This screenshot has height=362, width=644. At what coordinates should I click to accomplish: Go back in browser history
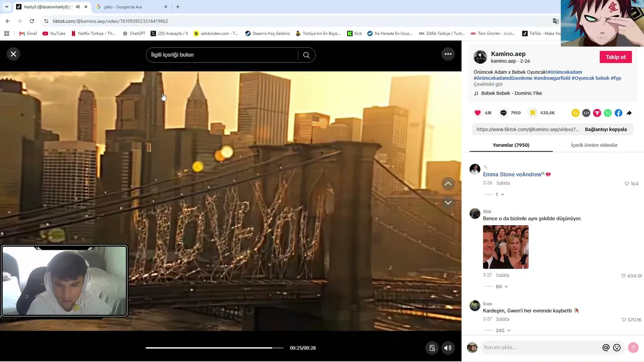pyautogui.click(x=8, y=21)
